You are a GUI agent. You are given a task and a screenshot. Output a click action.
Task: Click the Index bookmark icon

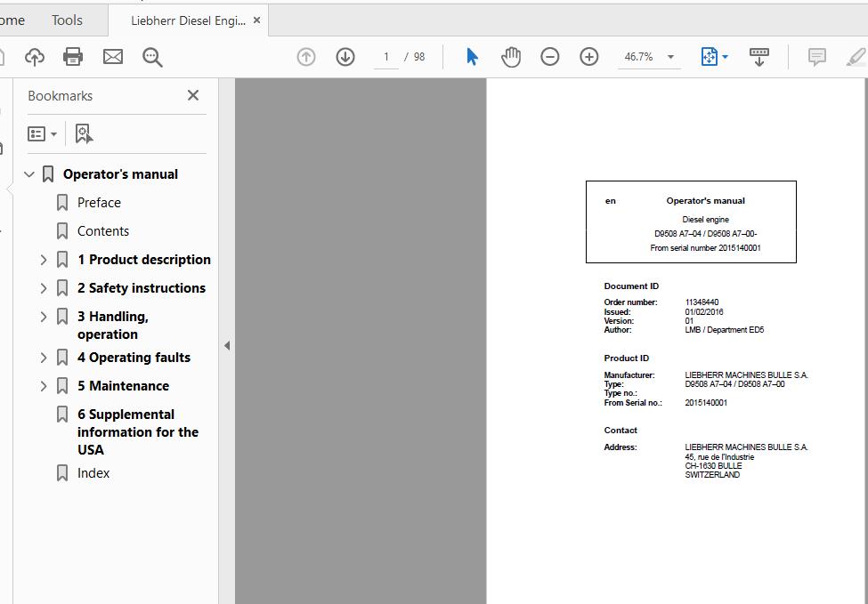62,473
